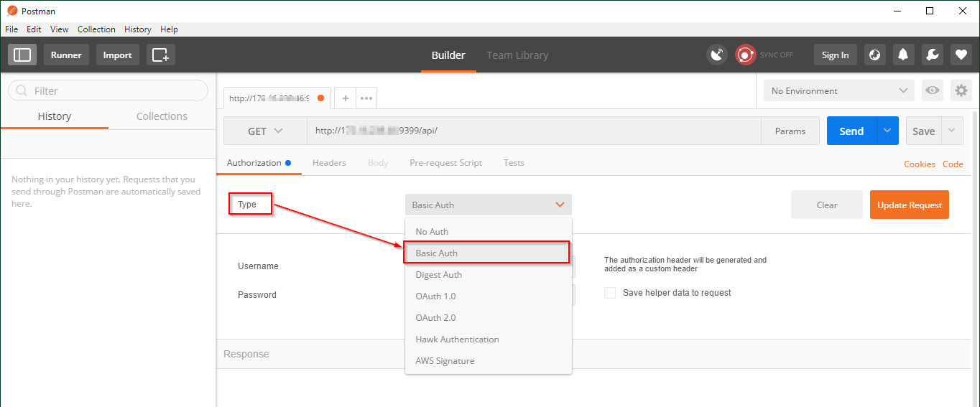This screenshot has height=407, width=980.
Task: Open a new window with plus icon
Action: [161, 55]
